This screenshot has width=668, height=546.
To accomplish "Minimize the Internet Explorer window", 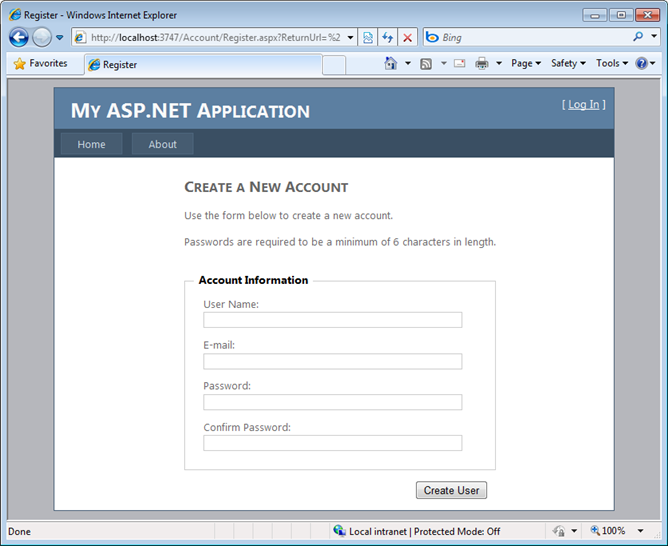I will pyautogui.click(x=595, y=15).
